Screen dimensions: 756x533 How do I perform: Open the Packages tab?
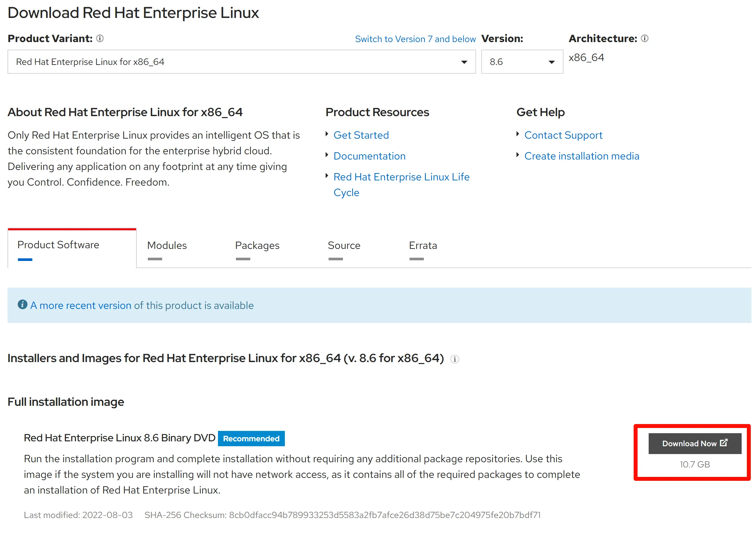pos(257,246)
